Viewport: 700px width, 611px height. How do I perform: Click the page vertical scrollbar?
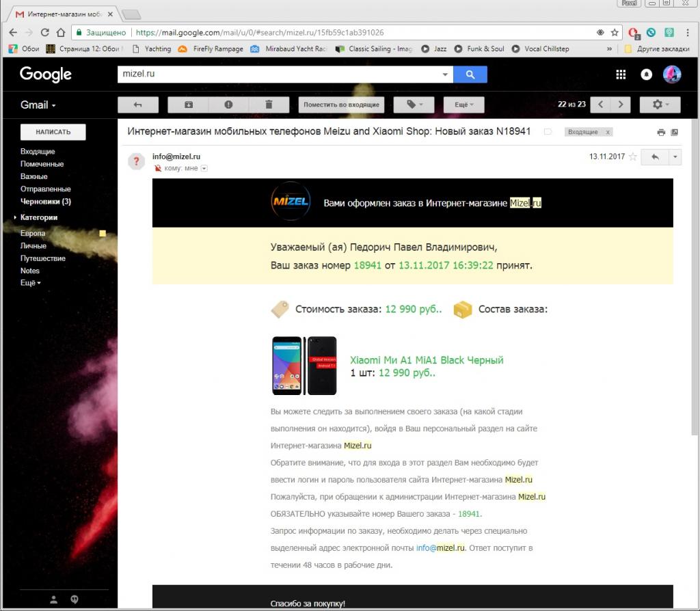[x=695, y=277]
